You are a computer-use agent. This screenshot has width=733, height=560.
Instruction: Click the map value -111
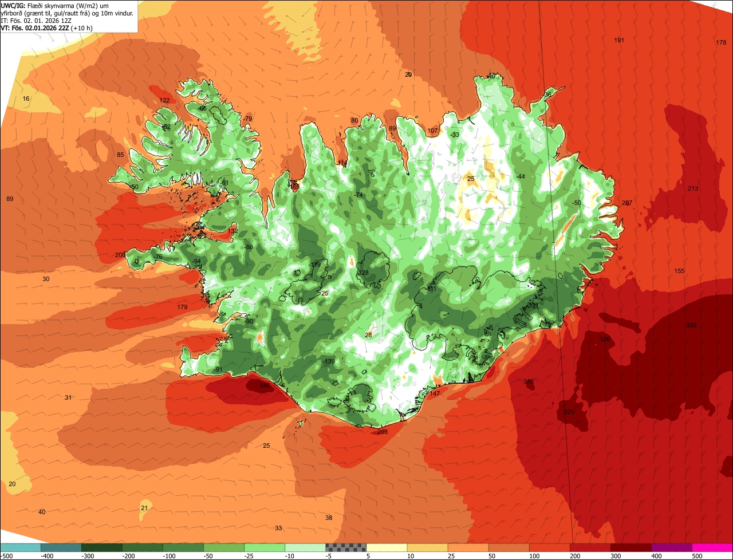pos(431,289)
